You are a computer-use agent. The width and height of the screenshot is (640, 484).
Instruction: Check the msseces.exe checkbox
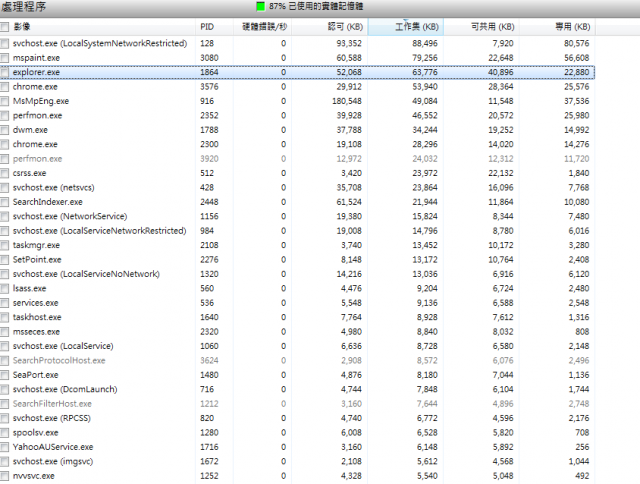coord(4,332)
